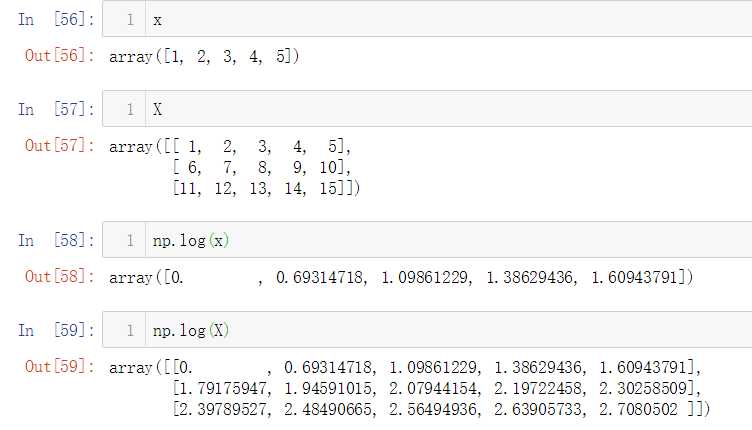Click the 3x5 matrix output of X
The height and width of the screenshot is (430, 752).
[x=235, y=167]
